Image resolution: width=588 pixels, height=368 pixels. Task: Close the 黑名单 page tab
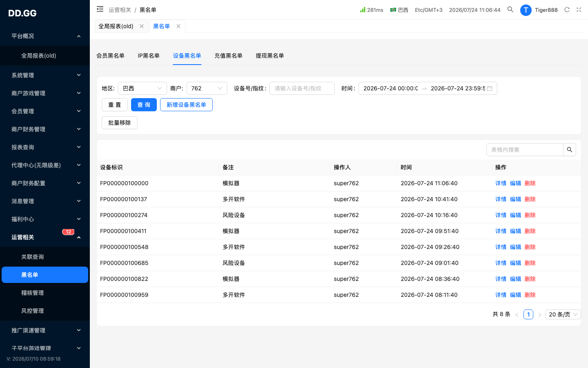[178, 26]
